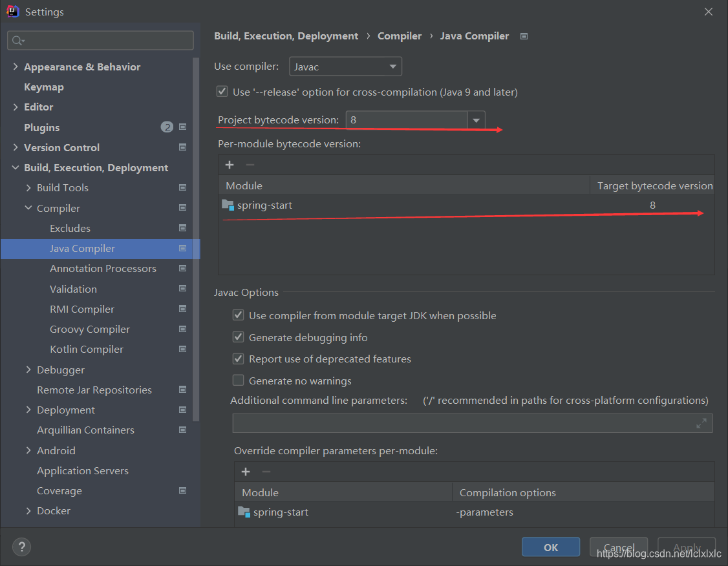Click the Plugins update count badge

[x=167, y=127]
